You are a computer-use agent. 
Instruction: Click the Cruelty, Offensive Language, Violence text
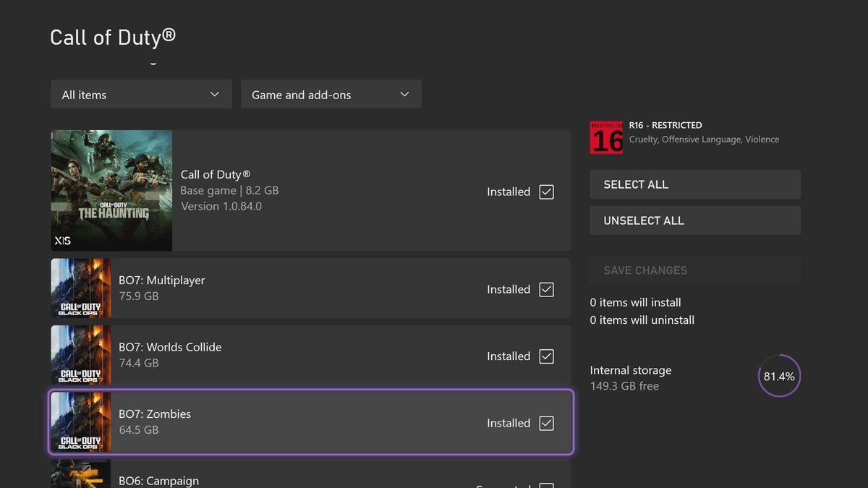click(x=704, y=140)
